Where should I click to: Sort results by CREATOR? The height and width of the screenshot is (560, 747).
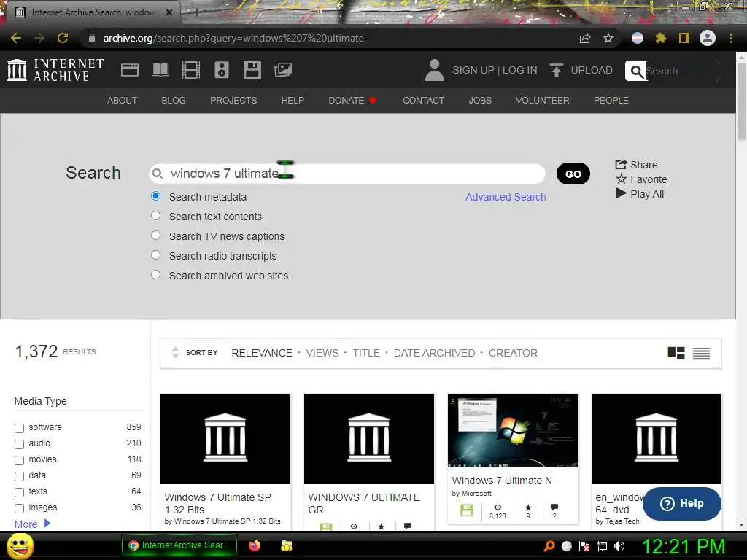click(513, 353)
